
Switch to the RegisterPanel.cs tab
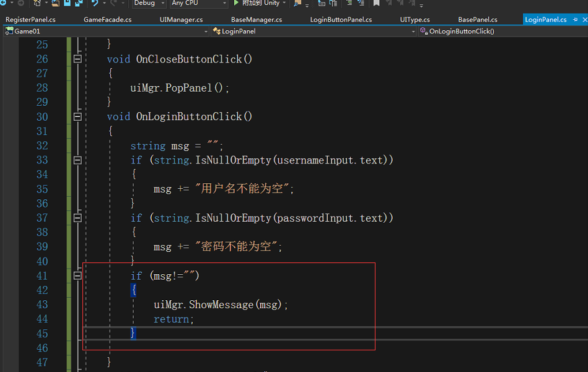click(x=30, y=19)
